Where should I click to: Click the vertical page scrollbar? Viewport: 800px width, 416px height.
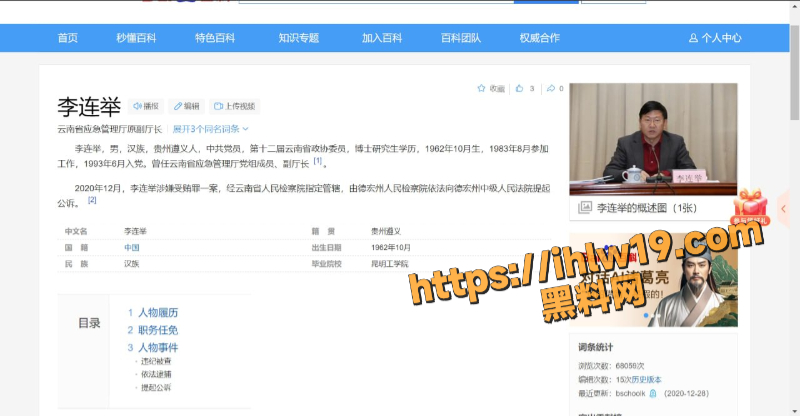coord(795,71)
